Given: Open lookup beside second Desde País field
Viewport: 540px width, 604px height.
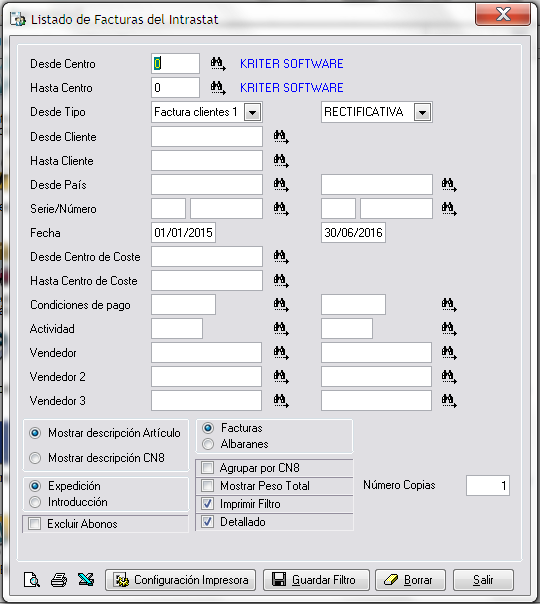Looking at the screenshot, I should click(449, 185).
